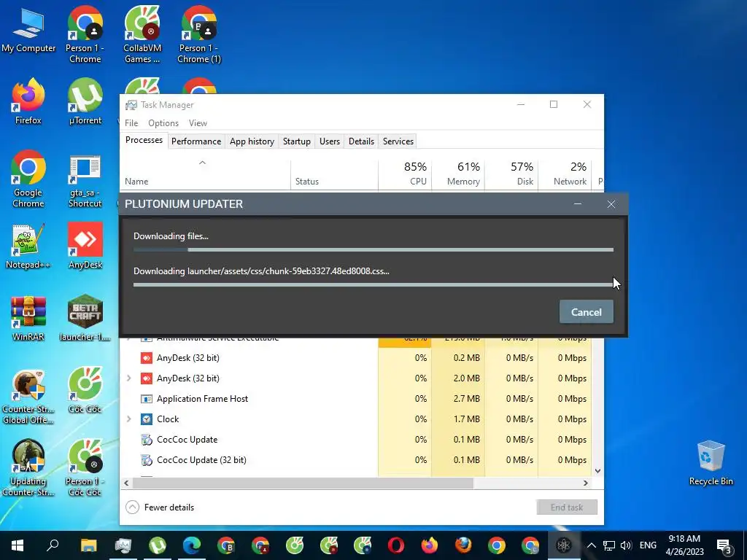Switch to the App history tab
Viewport: 747px width, 560px height.
(252, 141)
